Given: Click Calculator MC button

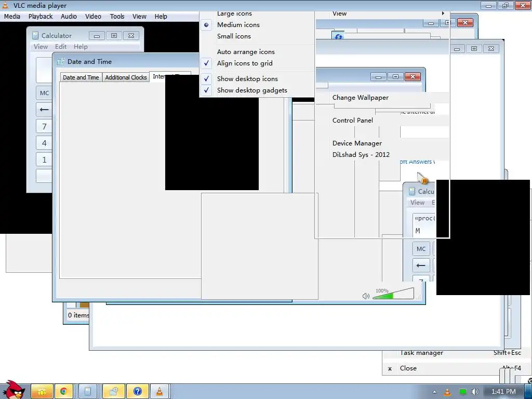Looking at the screenshot, I should click(44, 93).
